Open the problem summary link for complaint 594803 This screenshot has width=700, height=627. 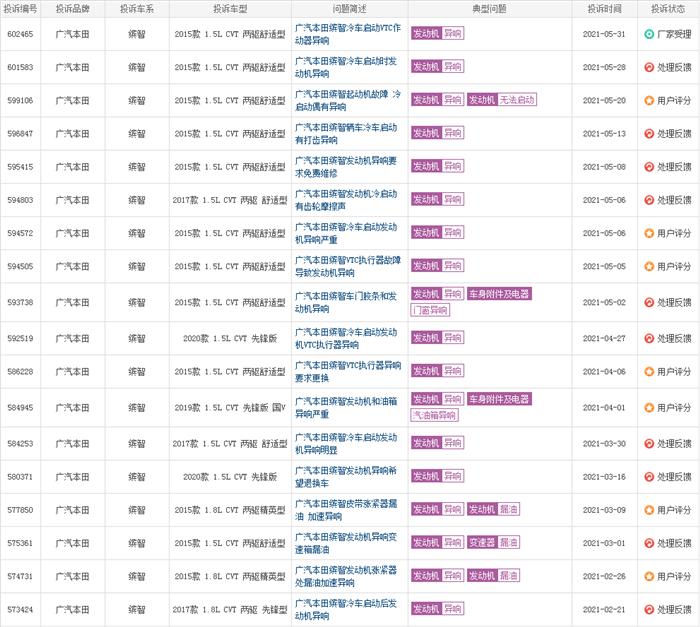(x=346, y=200)
